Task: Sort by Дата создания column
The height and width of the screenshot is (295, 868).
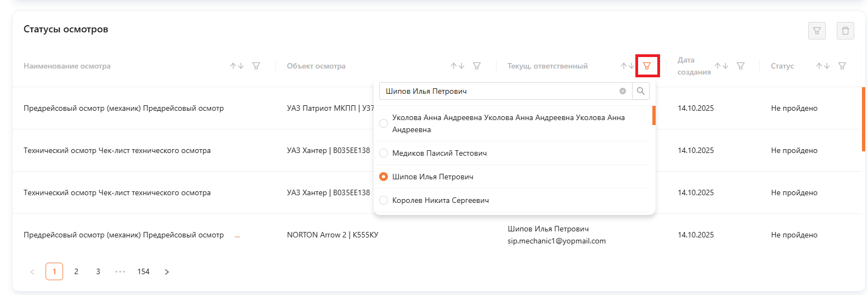Action: (x=722, y=66)
